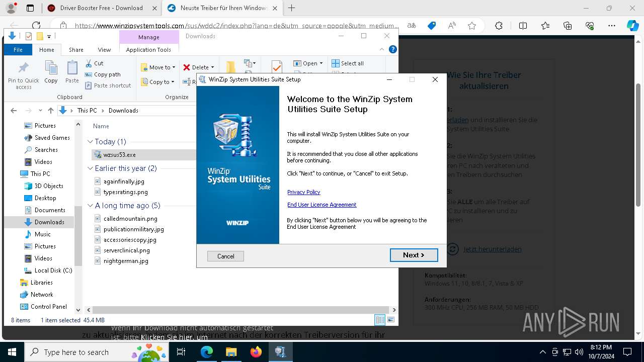Open Music in navigation pane

coord(42,234)
